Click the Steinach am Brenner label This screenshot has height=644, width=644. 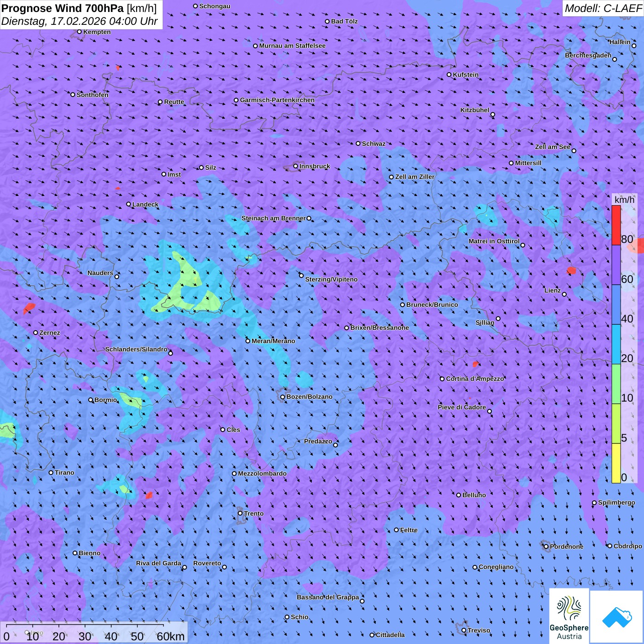[273, 218]
